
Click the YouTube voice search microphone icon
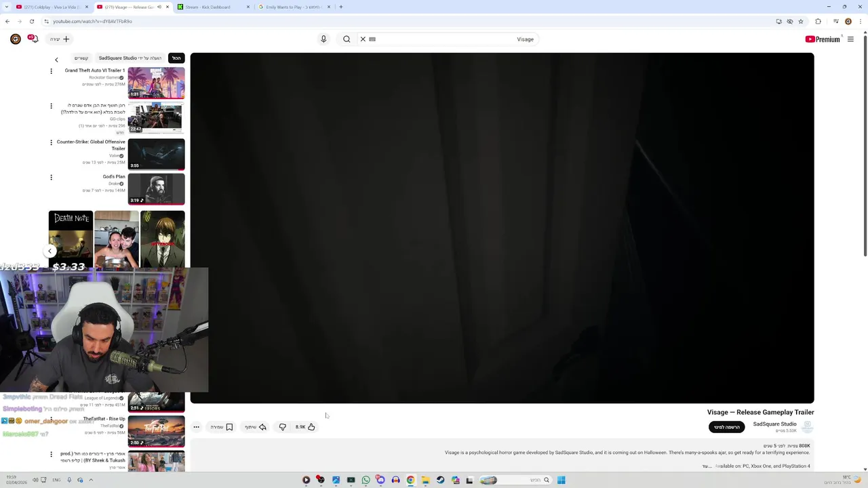[x=323, y=39]
